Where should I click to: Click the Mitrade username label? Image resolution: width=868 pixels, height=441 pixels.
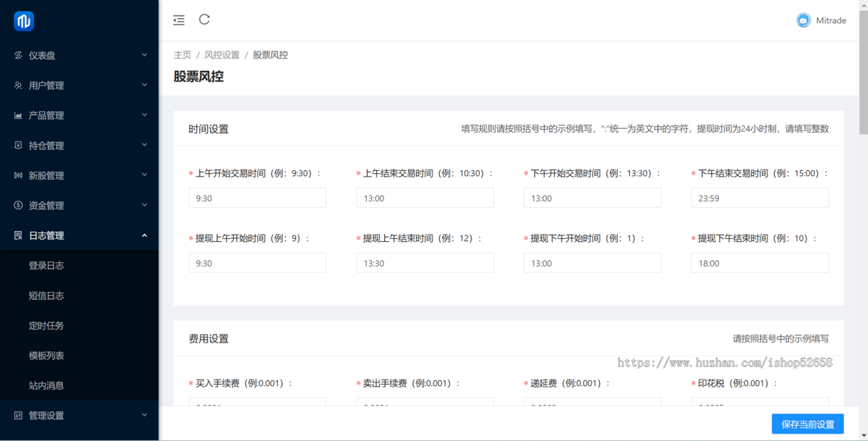click(x=832, y=20)
